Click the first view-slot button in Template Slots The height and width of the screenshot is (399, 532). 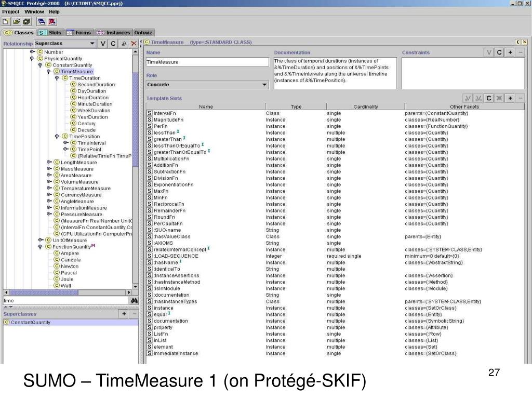(468, 98)
